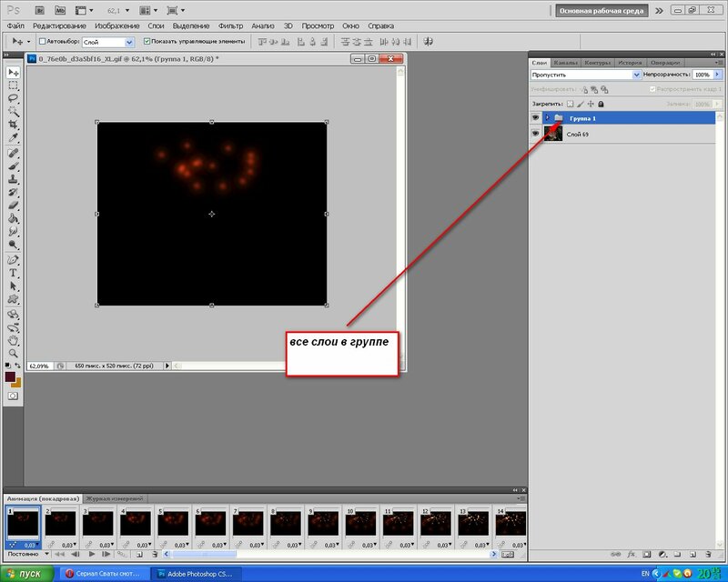Launch Adobe Bridge from top bar

(40, 10)
